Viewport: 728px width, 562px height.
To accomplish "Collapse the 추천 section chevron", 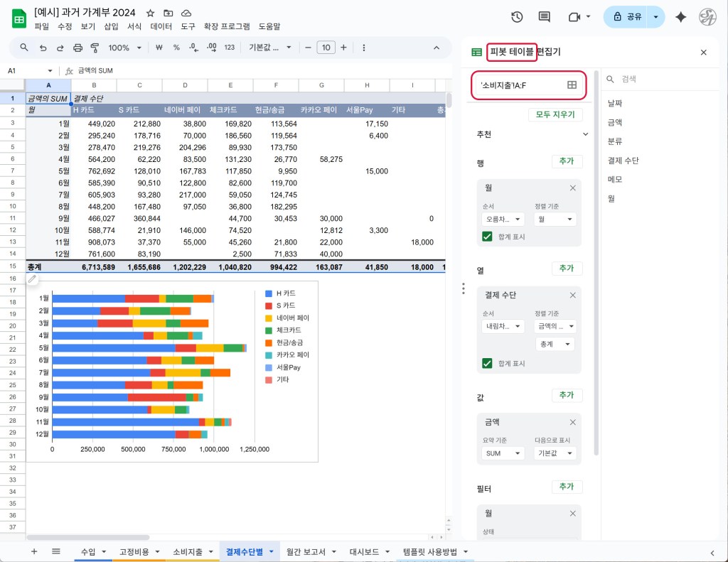I will (x=585, y=134).
